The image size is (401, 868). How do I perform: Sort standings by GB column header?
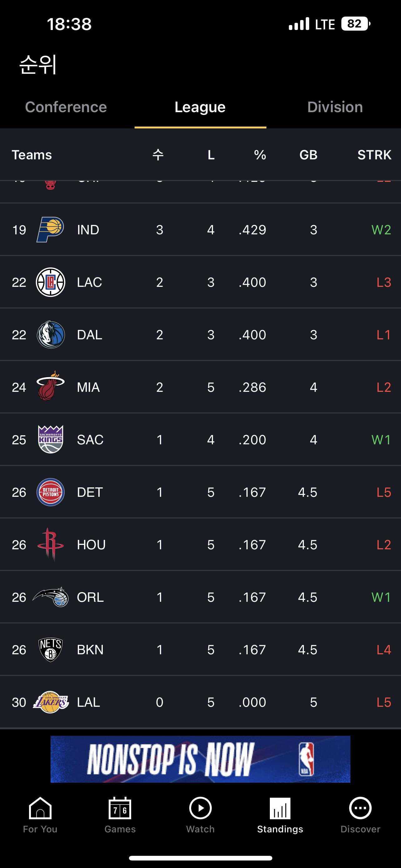coord(308,155)
